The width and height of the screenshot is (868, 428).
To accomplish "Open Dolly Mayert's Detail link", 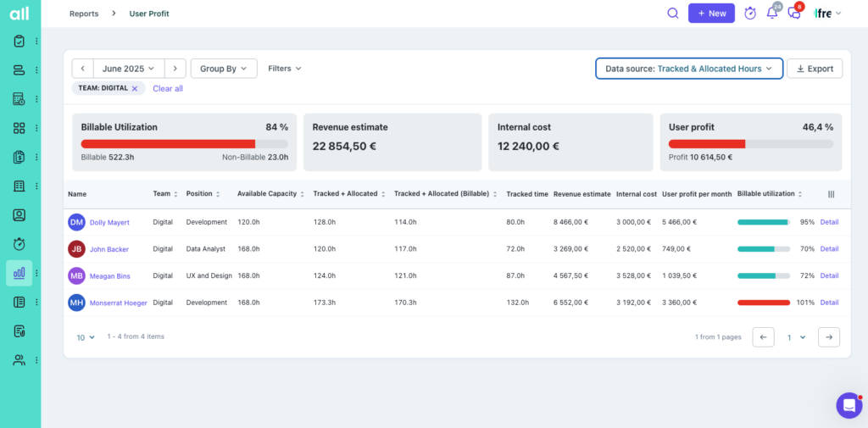I will [829, 222].
